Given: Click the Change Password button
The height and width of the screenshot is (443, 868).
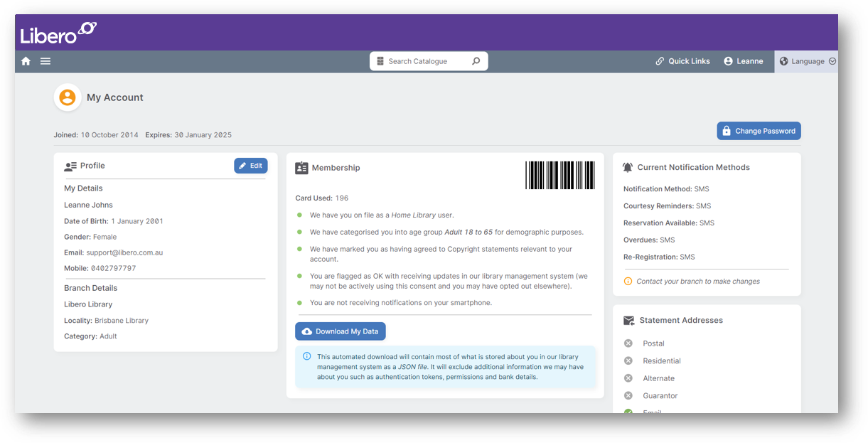Looking at the screenshot, I should [759, 131].
